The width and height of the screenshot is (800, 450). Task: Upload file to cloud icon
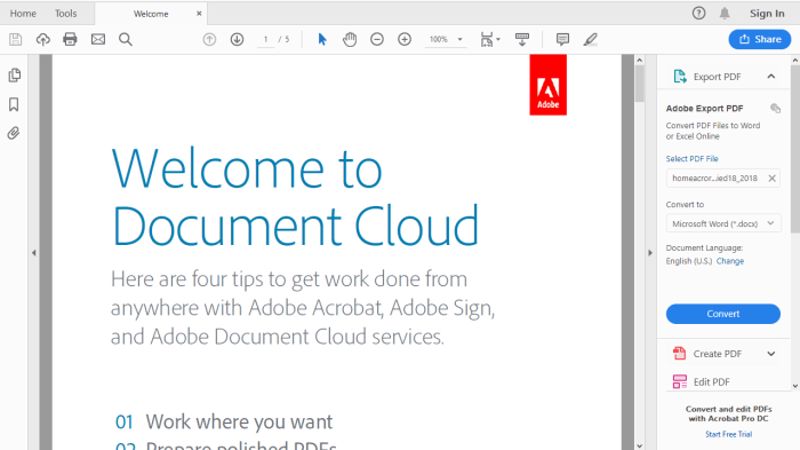click(x=43, y=39)
